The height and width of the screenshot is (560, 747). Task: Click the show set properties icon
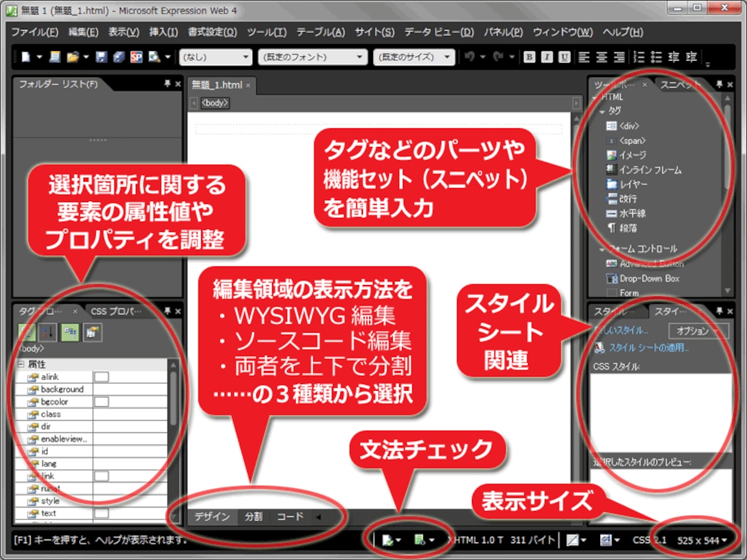tap(70, 332)
